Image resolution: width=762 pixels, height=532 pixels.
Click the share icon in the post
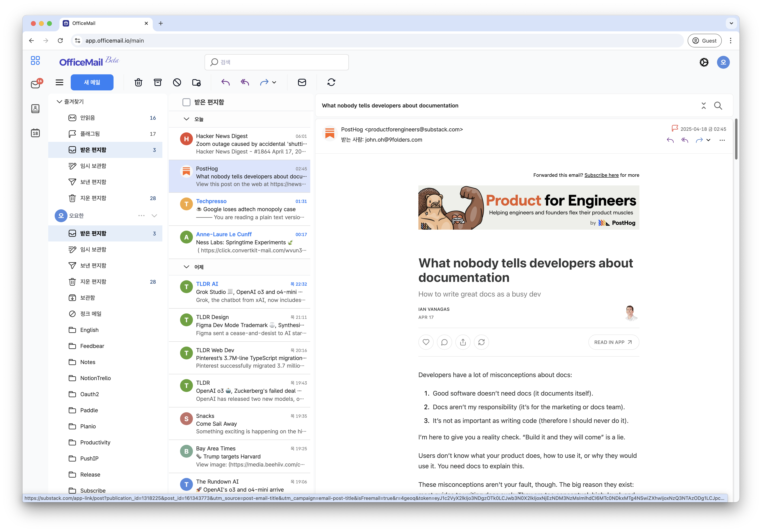[x=463, y=342]
